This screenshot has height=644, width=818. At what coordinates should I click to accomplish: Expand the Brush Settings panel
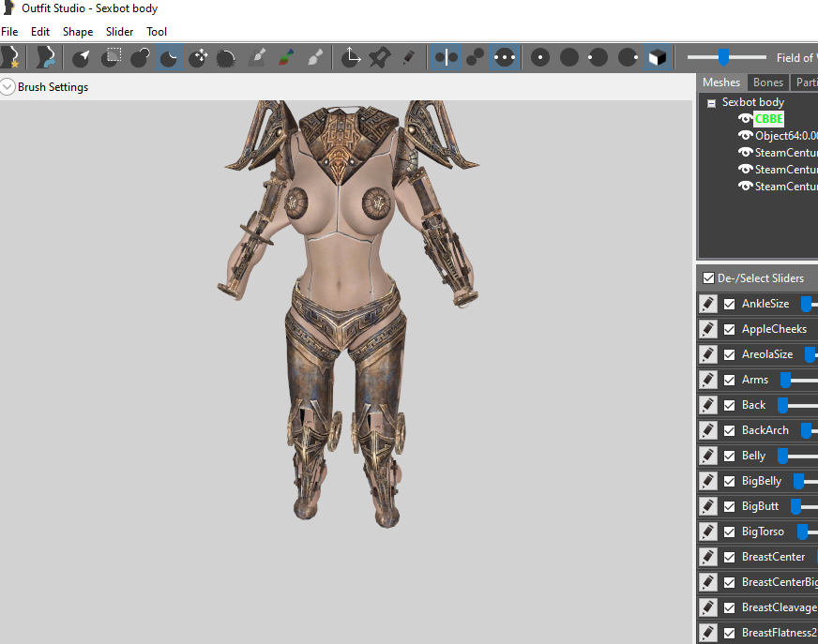8,86
